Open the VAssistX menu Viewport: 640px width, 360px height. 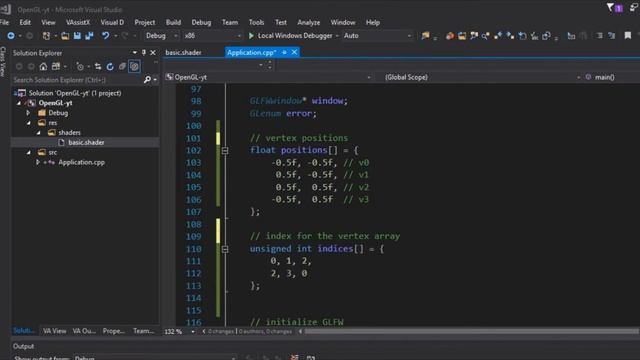point(78,22)
